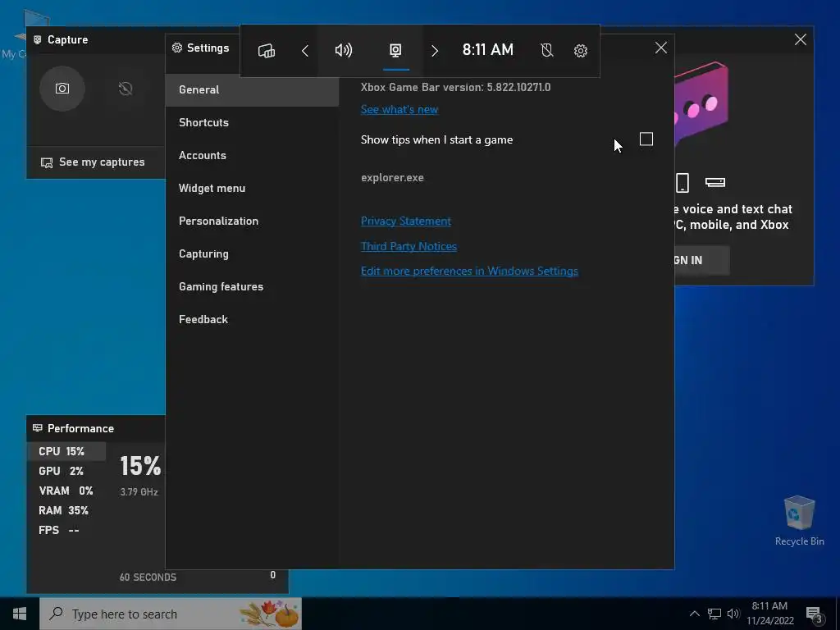Open the Accounts settings tab
This screenshot has width=840, height=630.
252,155
